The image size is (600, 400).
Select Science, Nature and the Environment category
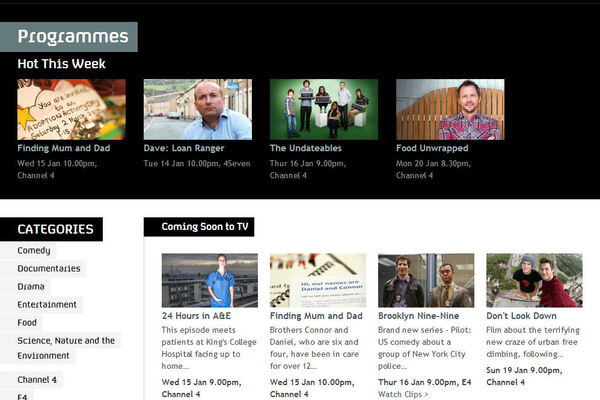click(66, 348)
